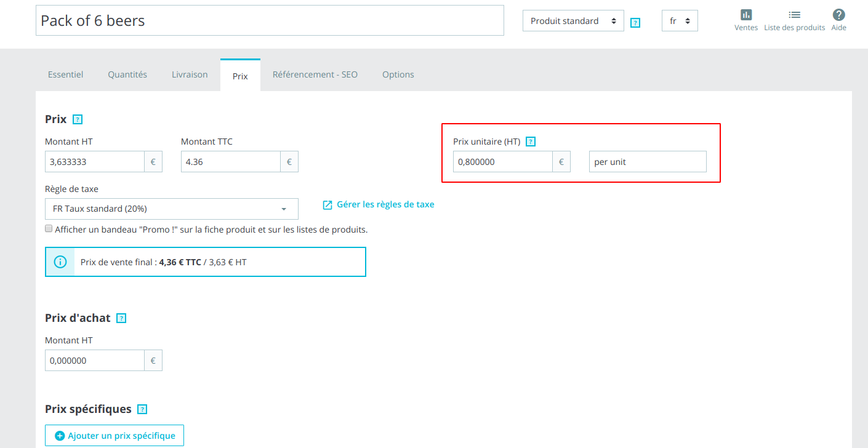The height and width of the screenshot is (448, 868).
Task: Click the per unit text field
Action: pos(648,162)
